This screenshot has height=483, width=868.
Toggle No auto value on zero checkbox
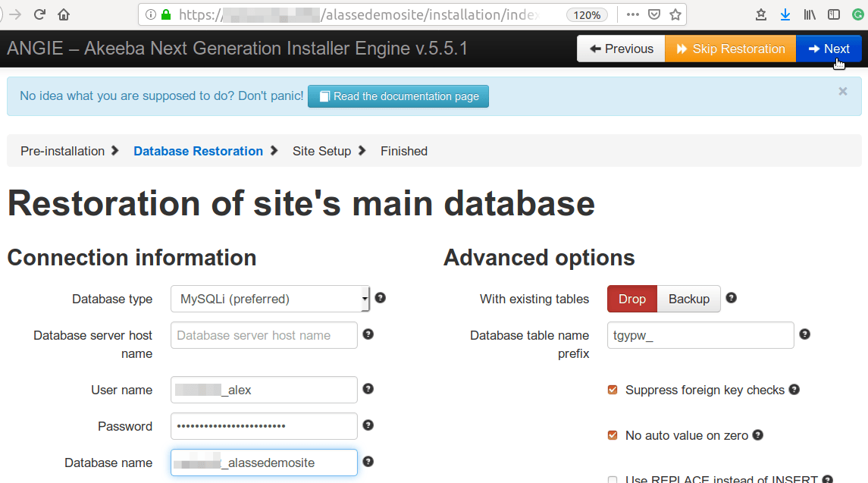click(x=613, y=435)
